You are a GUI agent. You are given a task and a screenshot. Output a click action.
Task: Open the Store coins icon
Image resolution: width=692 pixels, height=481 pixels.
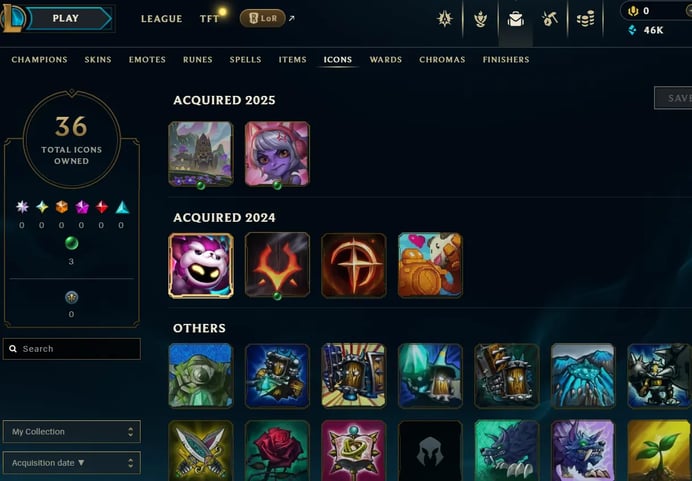(x=585, y=19)
